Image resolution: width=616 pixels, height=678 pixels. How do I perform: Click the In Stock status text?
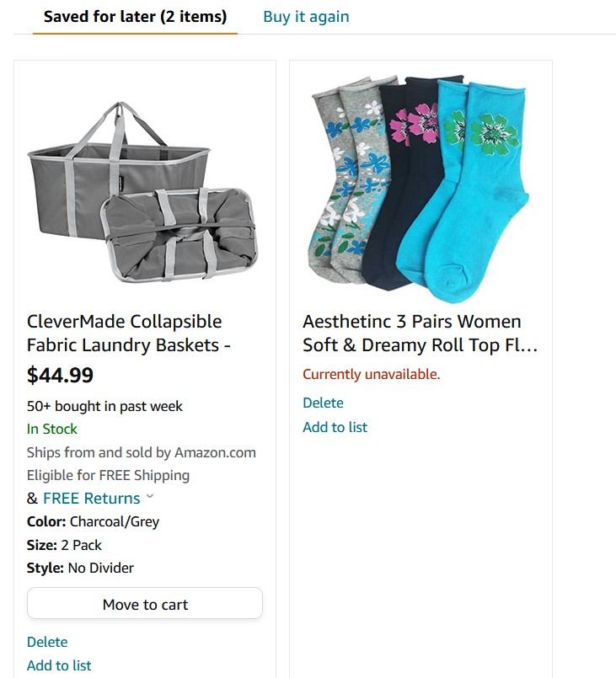(x=52, y=429)
